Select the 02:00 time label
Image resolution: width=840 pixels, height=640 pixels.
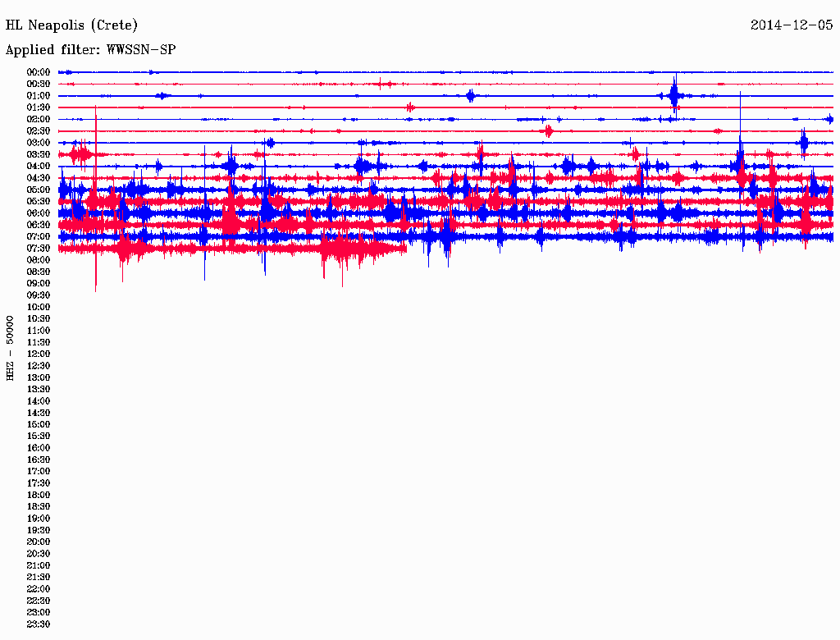click(39, 119)
